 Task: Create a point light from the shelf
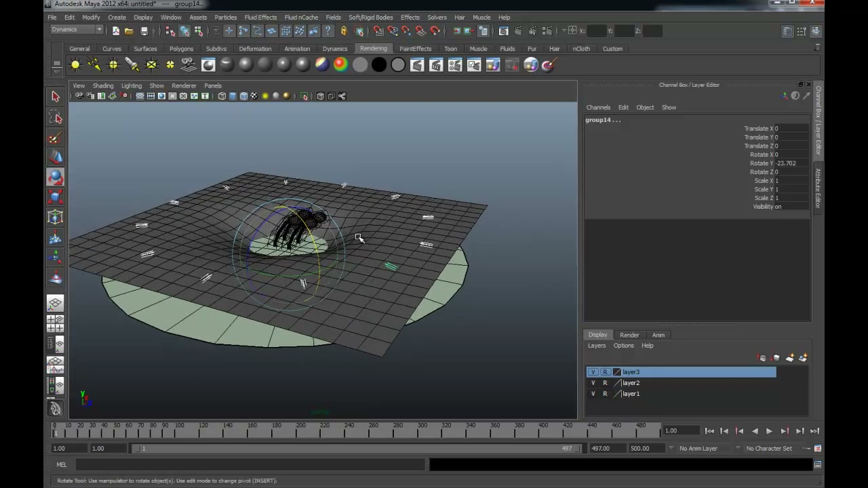point(113,65)
